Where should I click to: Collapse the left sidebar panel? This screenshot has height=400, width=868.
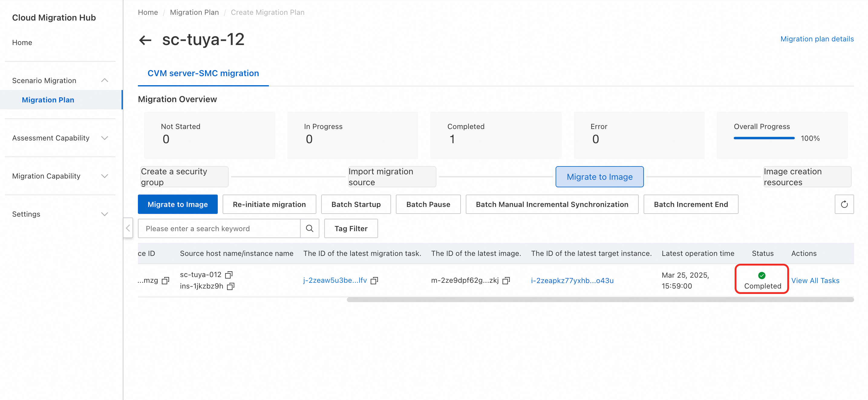128,228
